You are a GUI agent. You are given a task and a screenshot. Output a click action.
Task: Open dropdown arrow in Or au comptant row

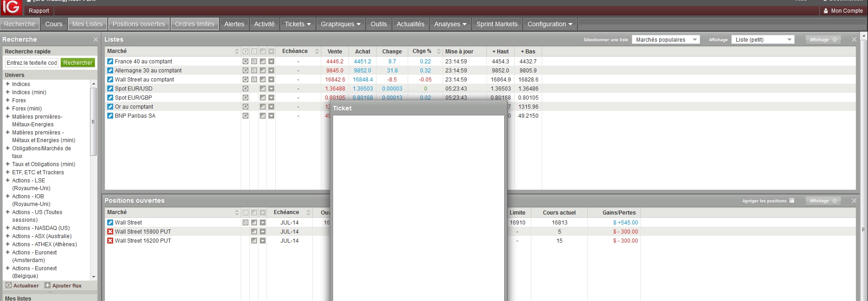271,107
